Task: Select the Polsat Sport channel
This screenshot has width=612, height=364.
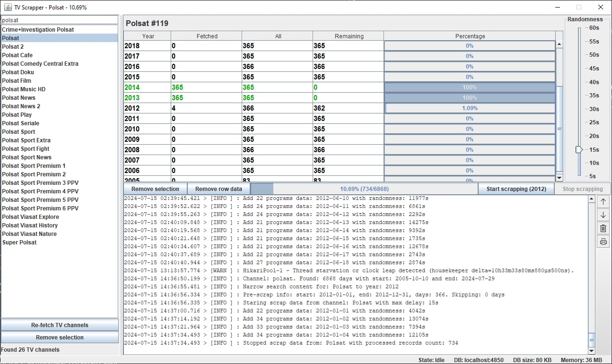Action: point(60,132)
